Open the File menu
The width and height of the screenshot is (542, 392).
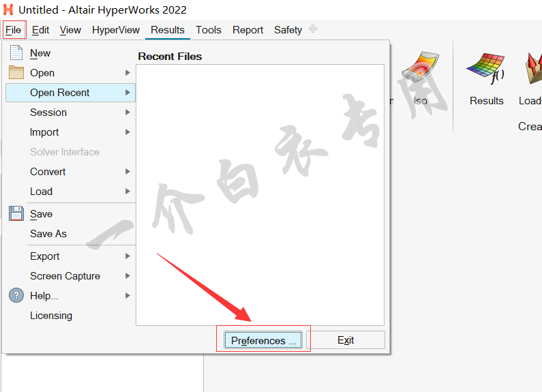[x=14, y=30]
